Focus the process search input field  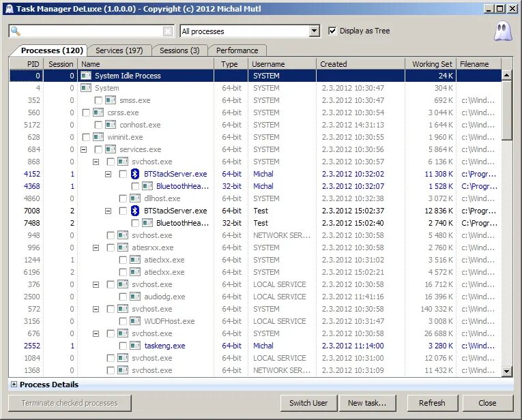91,31
